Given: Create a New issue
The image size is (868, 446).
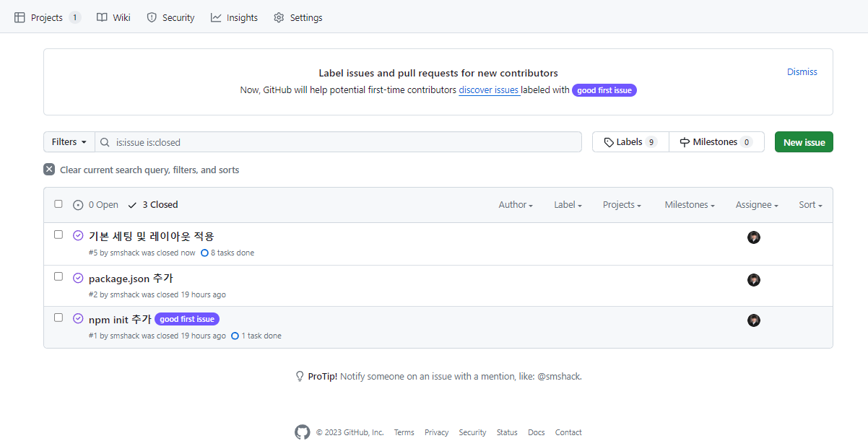Looking at the screenshot, I should [804, 142].
